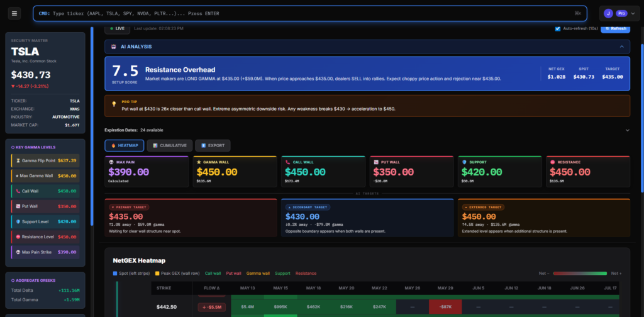644x317 pixels.
Task: Switch to the Heatmap tab
Action: 125,145
